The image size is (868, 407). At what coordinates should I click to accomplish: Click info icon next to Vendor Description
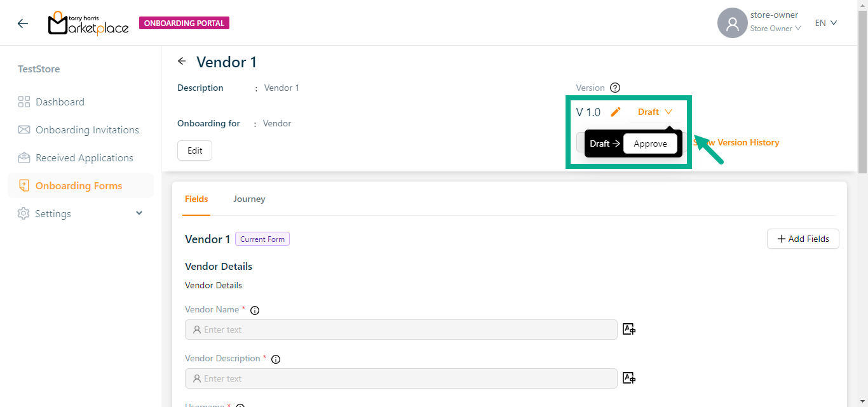coord(276,359)
